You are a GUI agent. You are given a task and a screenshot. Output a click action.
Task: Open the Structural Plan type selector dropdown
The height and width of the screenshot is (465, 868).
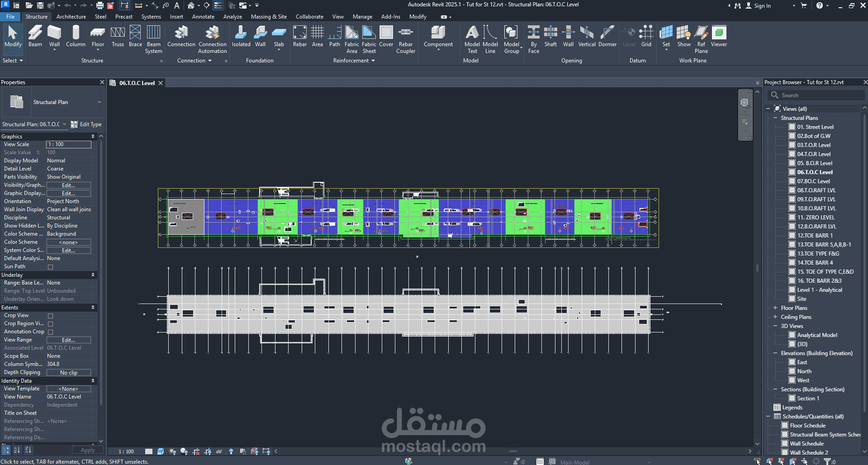coord(99,102)
